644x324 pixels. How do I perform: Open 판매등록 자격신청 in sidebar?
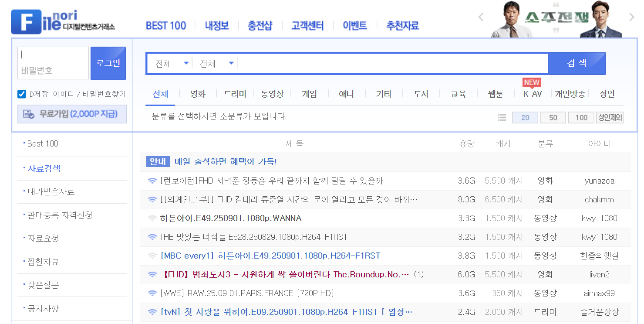pyautogui.click(x=60, y=215)
